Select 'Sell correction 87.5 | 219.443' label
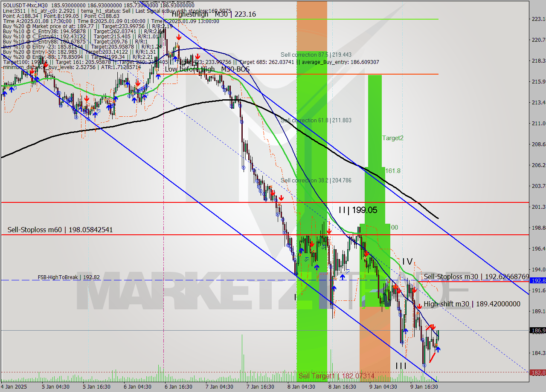The height and width of the screenshot is (392, 546). [316, 55]
